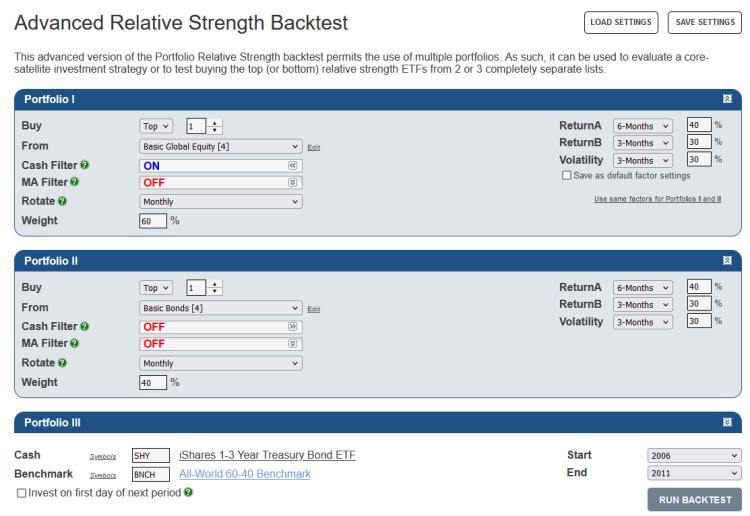Image resolution: width=750 pixels, height=516 pixels.
Task: Collapse the Portfolio I panel icon
Action: click(727, 99)
